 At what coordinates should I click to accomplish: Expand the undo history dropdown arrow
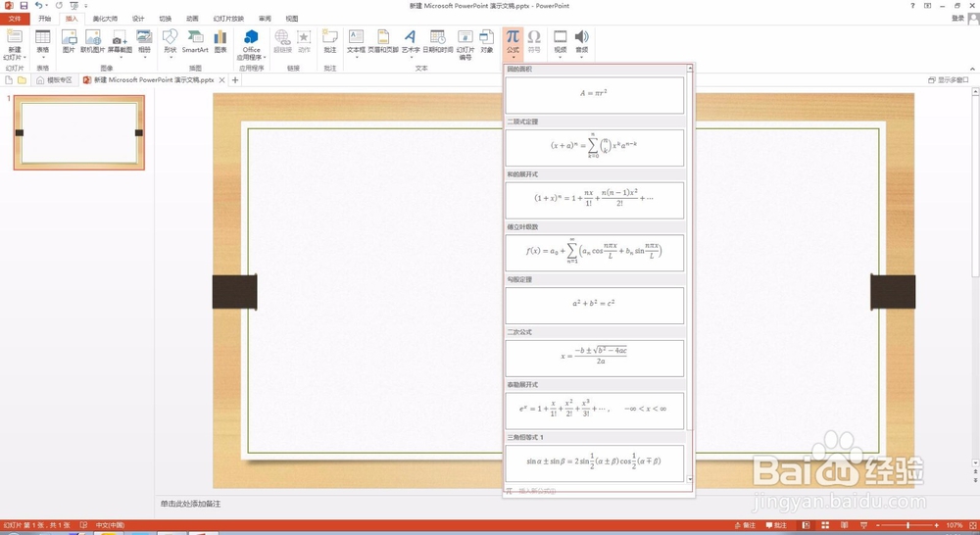pos(47,6)
